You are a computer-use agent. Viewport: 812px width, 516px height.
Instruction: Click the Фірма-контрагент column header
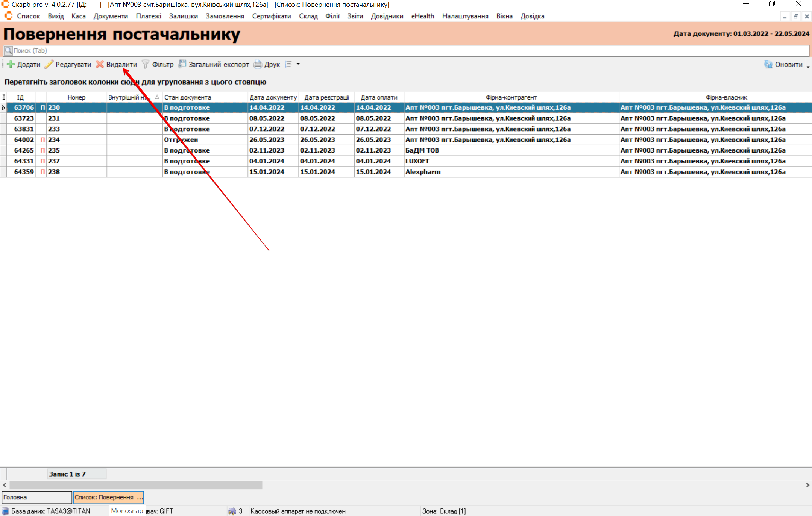(x=511, y=97)
